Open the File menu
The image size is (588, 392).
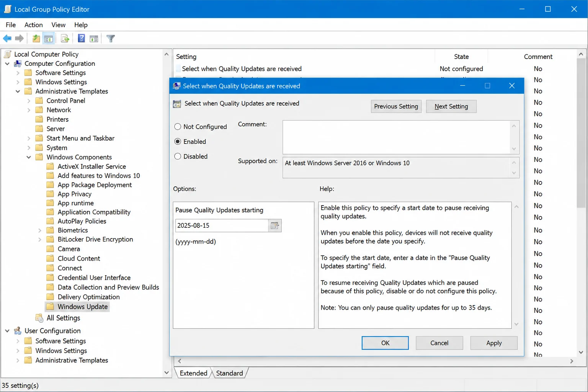[11, 25]
